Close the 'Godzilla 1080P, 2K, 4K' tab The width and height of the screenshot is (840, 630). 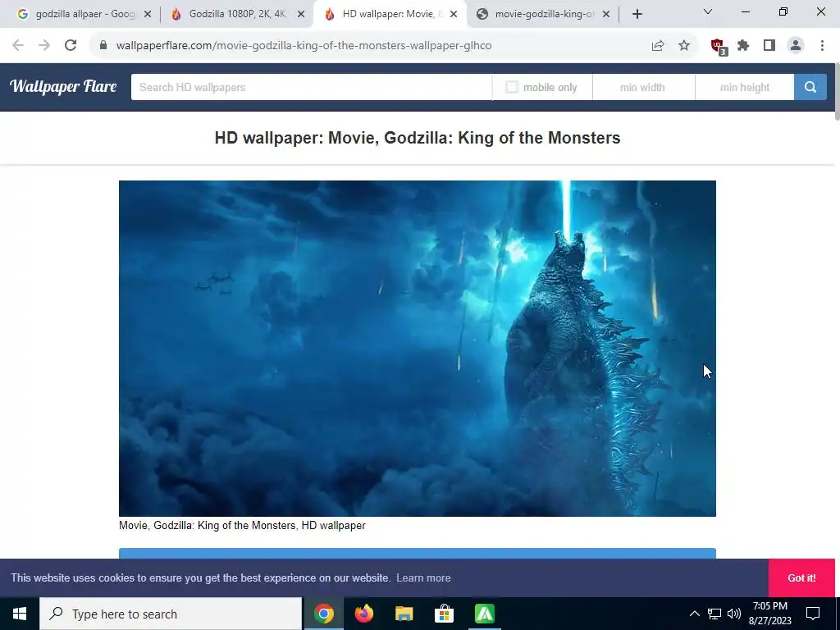301,14
